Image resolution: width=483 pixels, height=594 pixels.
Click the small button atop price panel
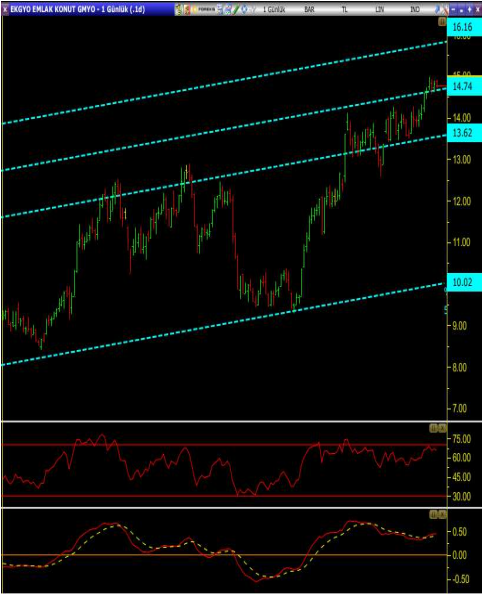(442, 22)
